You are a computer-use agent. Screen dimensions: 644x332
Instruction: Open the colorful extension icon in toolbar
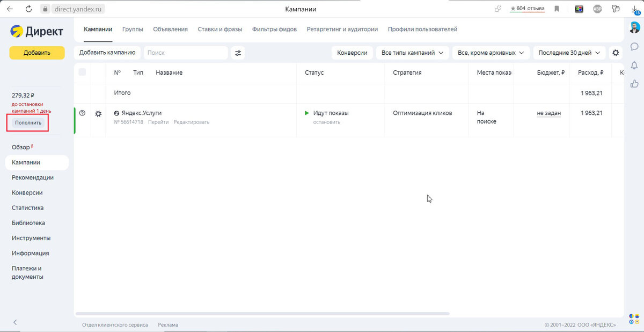pos(579,9)
